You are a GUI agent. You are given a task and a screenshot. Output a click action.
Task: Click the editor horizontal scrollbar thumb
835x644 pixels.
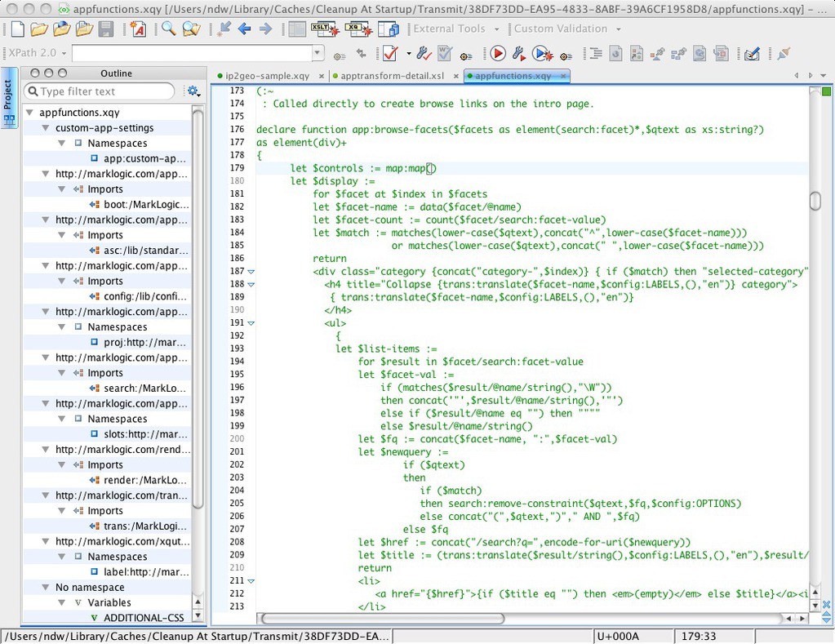click(x=381, y=619)
